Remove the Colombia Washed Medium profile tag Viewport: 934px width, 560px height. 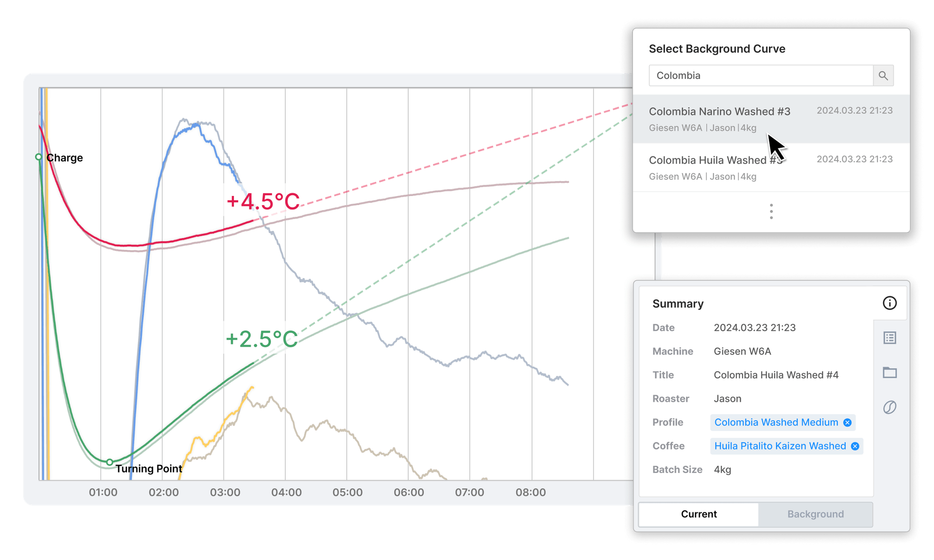847,422
